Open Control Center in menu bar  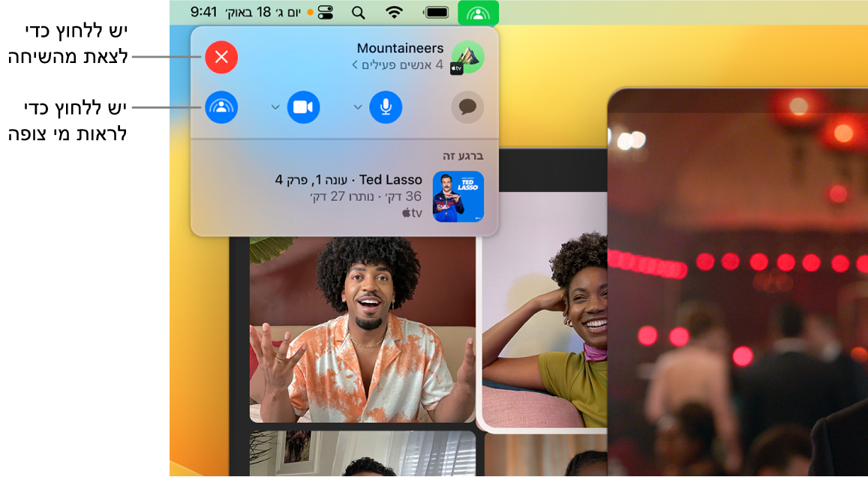(x=326, y=13)
